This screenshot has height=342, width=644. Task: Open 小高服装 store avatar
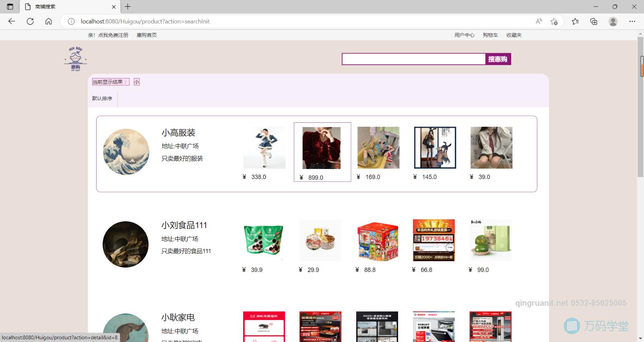pyautogui.click(x=126, y=152)
